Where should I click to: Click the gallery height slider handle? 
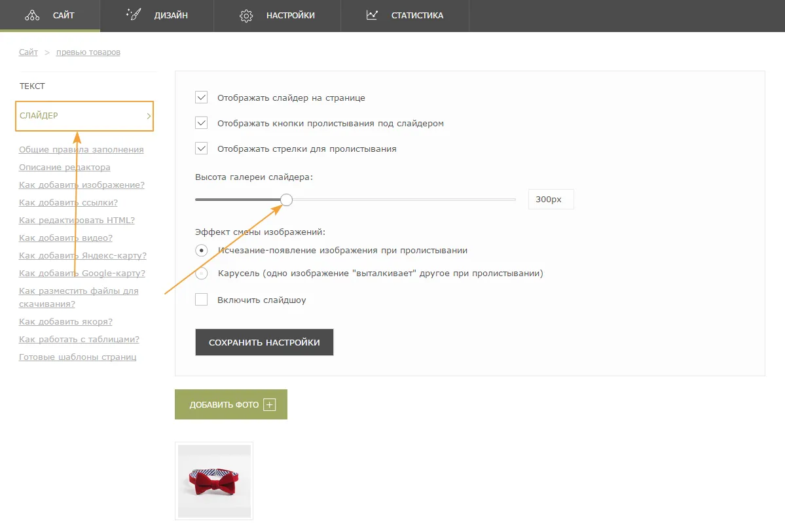point(286,200)
